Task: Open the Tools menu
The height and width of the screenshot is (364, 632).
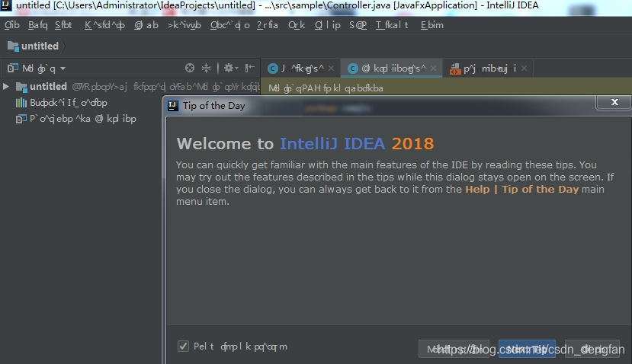Action: coord(327,25)
